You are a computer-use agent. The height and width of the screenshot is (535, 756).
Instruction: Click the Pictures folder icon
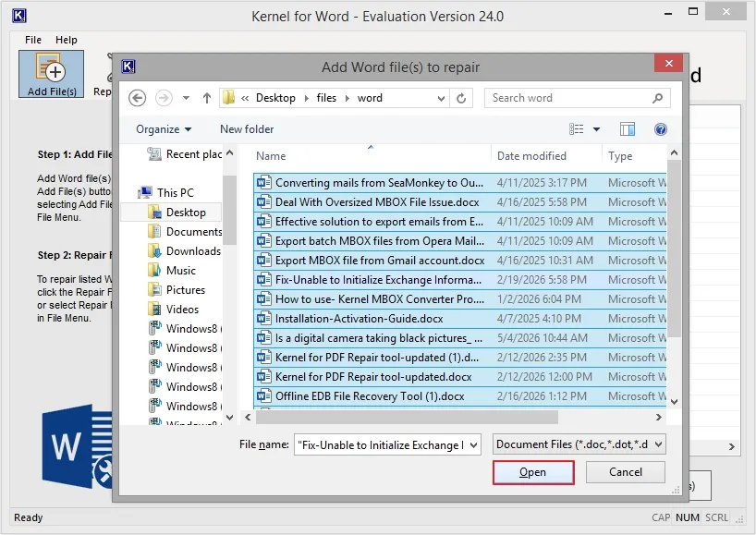click(x=154, y=289)
